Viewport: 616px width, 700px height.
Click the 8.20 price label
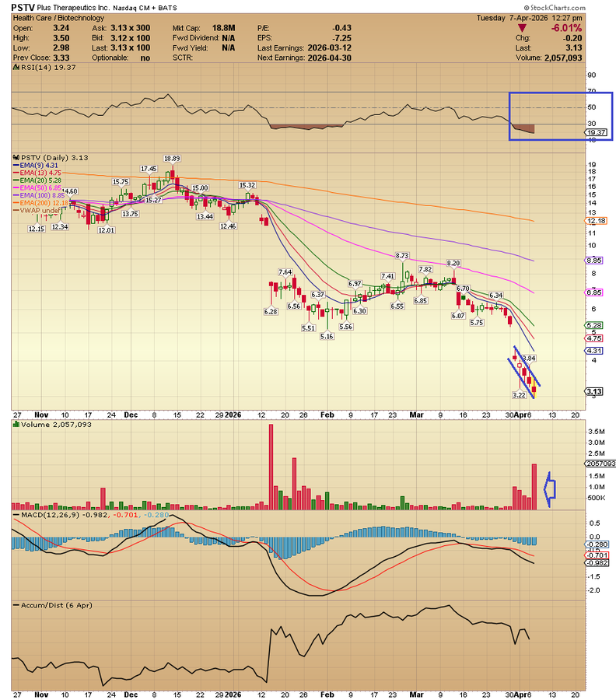453,263
